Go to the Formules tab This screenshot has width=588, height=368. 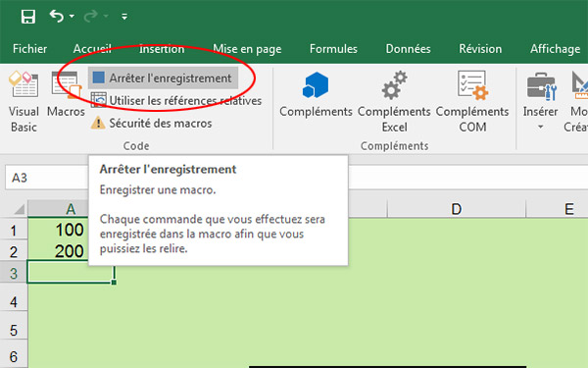coord(333,49)
